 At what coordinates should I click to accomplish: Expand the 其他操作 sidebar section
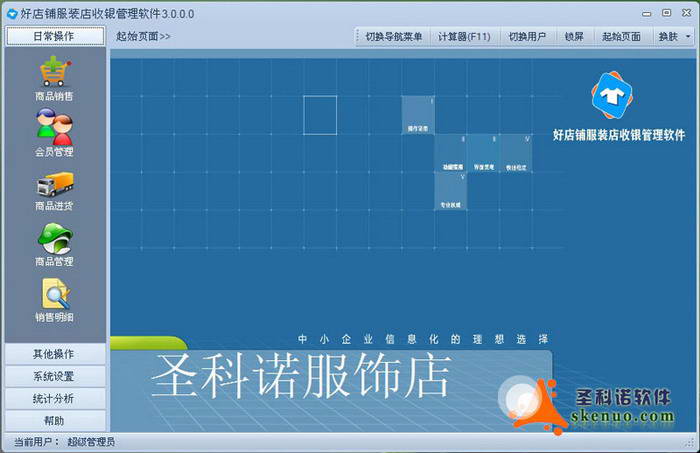tap(54, 354)
